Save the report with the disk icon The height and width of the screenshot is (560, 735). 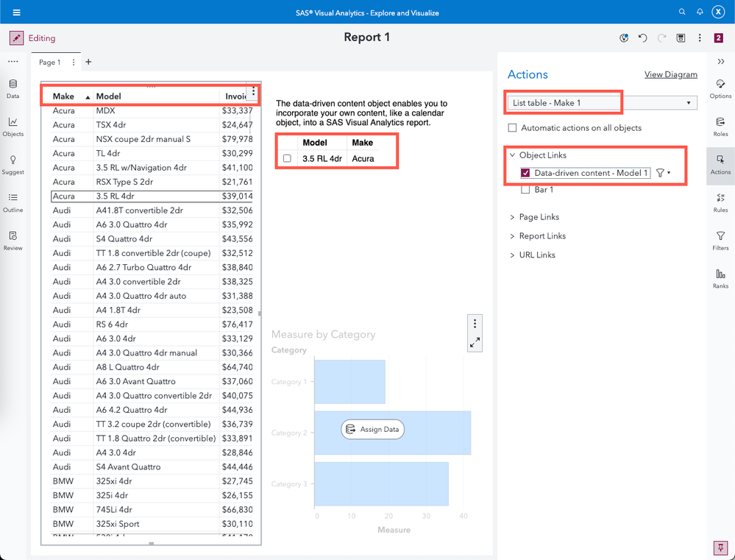681,38
